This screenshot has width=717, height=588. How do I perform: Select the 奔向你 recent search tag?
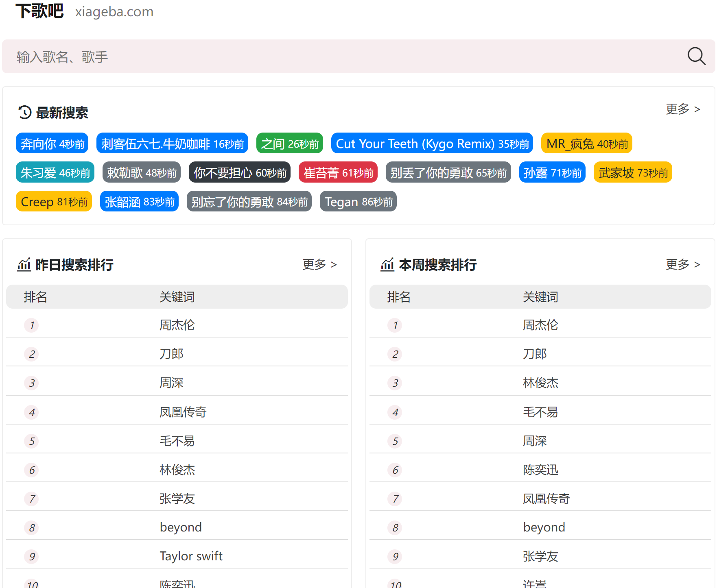pyautogui.click(x=52, y=143)
